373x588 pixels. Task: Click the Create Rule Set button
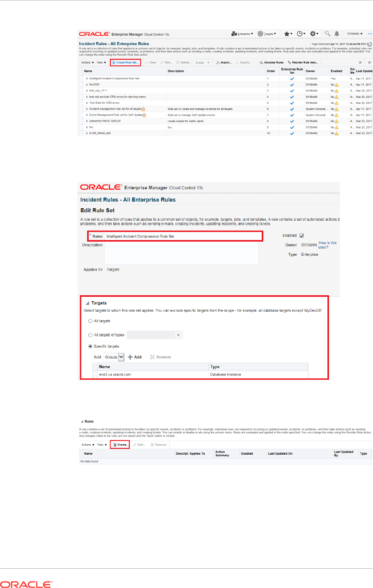point(125,62)
